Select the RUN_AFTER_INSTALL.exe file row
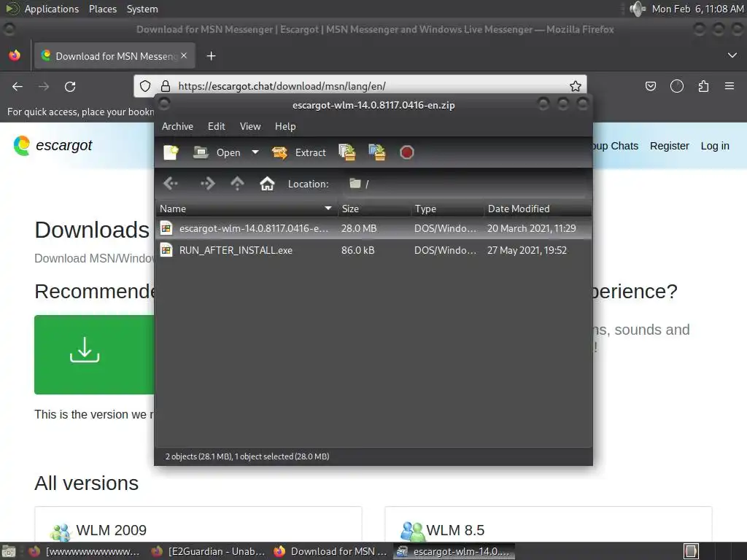Viewport: 747px width, 560px height. click(373, 250)
